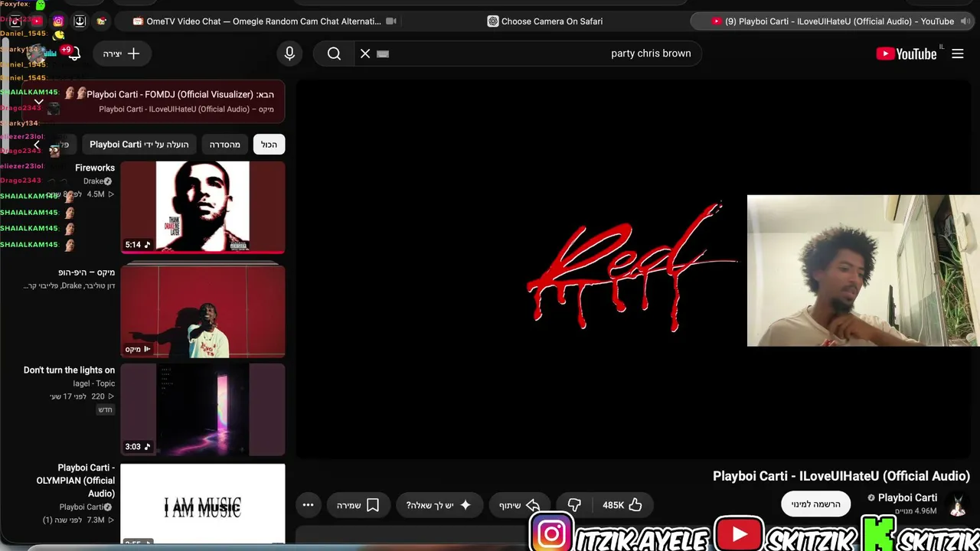Image resolution: width=980 pixels, height=551 pixels.
Task: Open the pinned YouTube tab icon
Action: pos(37,21)
